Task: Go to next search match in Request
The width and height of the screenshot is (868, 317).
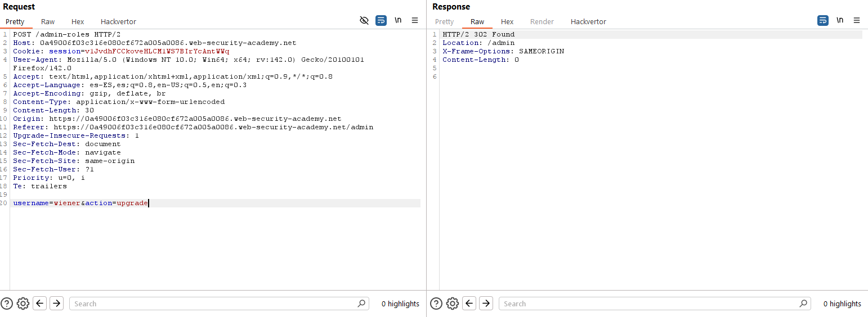Action: [x=56, y=304]
